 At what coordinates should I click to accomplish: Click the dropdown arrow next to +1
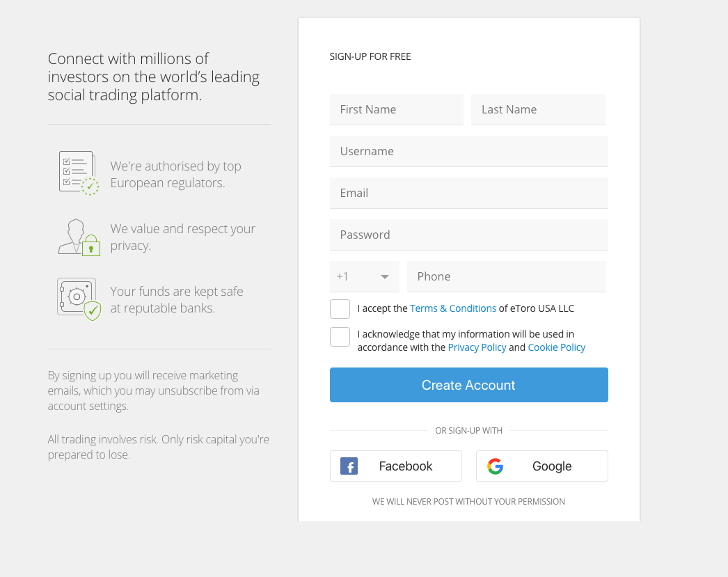pyautogui.click(x=384, y=276)
